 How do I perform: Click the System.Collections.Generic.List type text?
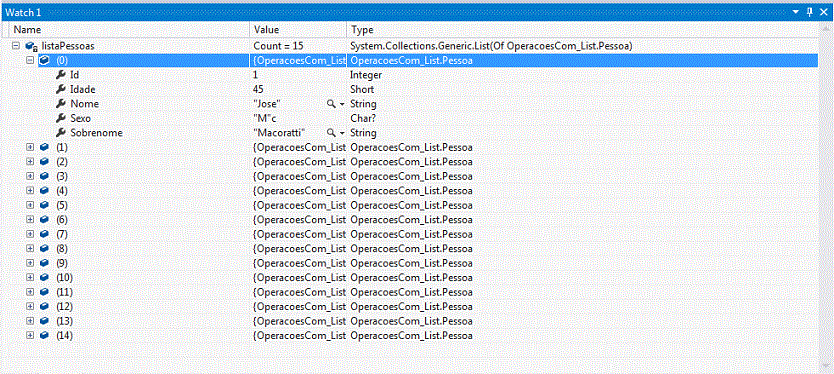[491, 46]
